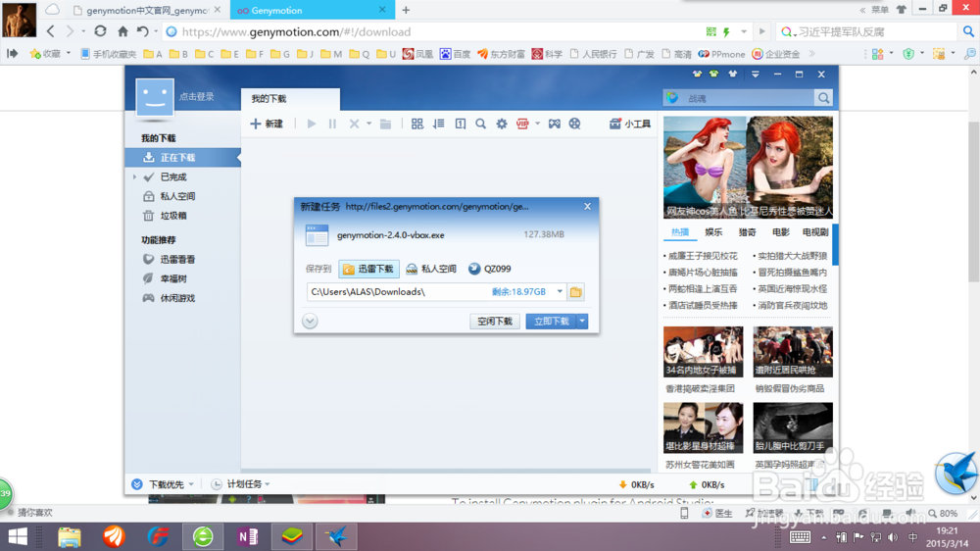
Task: Open Thunder settings gear icon
Action: pyautogui.click(x=501, y=124)
